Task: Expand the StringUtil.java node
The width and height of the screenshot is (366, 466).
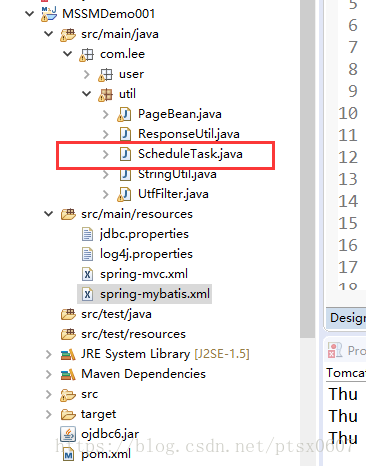Action: 106,174
